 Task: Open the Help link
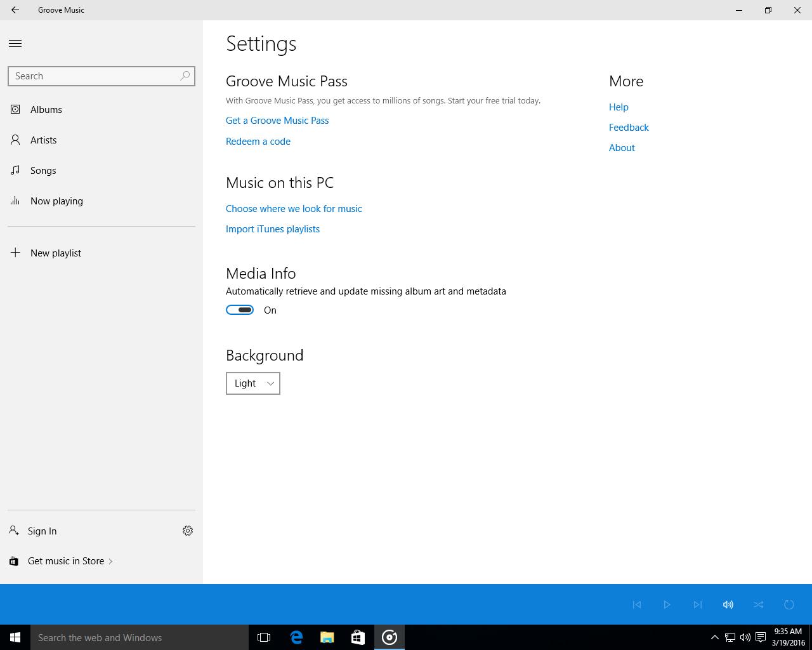(619, 107)
